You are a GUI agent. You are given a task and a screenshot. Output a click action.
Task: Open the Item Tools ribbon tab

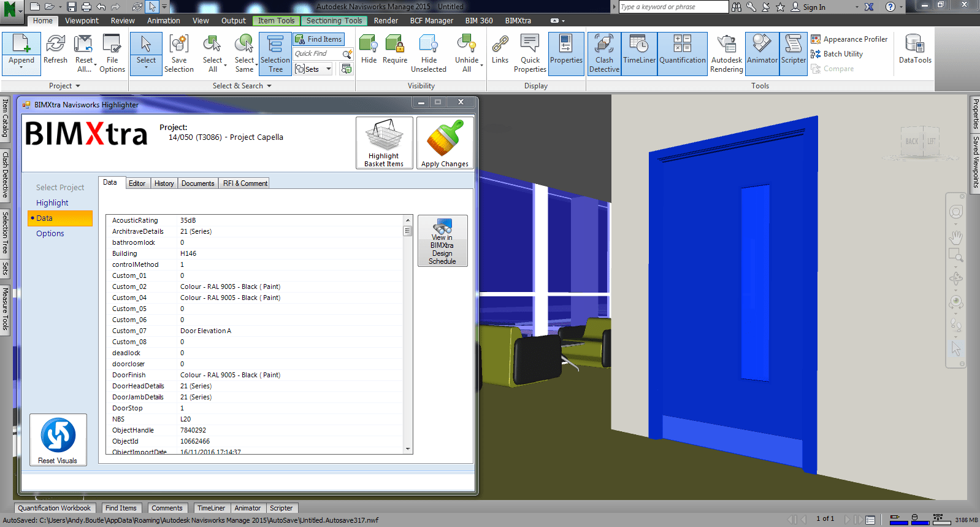tap(276, 21)
